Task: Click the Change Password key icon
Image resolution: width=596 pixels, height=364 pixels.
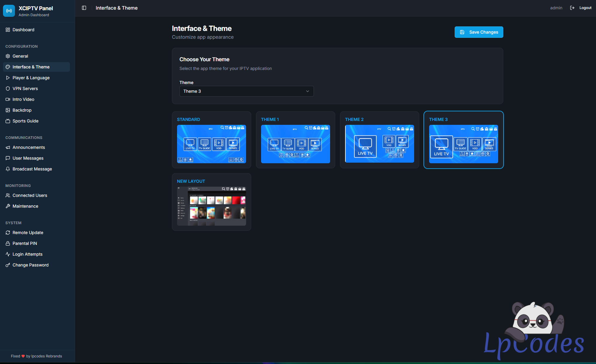Action: (x=8, y=265)
